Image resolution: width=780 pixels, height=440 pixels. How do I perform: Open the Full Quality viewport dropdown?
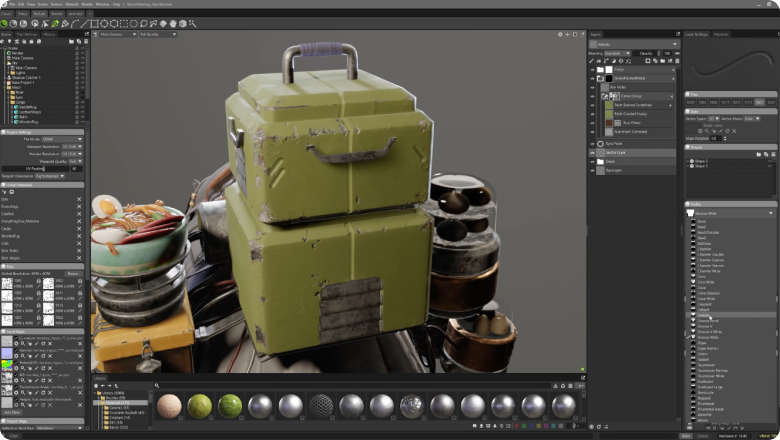point(158,34)
